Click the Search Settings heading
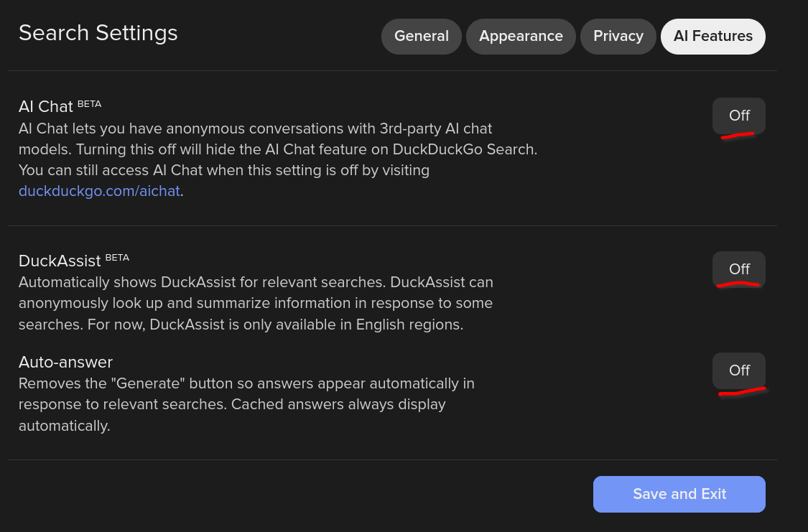This screenshot has height=532, width=808. [98, 34]
